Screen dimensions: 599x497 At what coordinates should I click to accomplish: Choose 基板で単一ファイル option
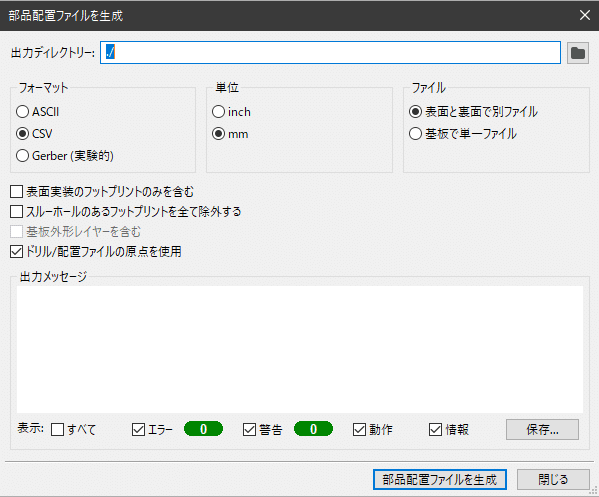(415, 134)
